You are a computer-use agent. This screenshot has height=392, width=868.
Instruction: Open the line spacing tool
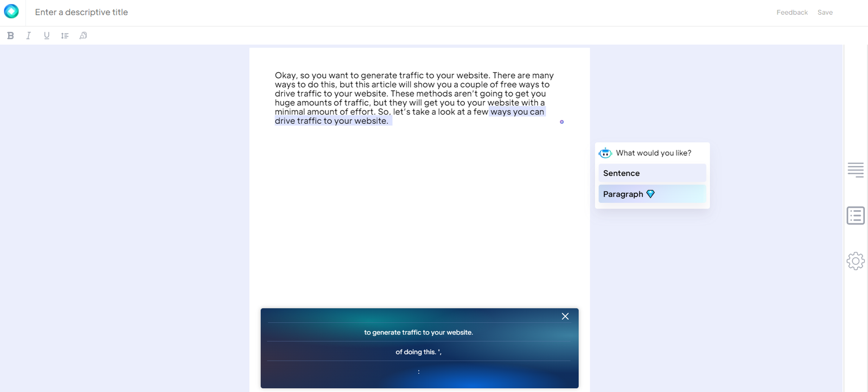(x=65, y=35)
